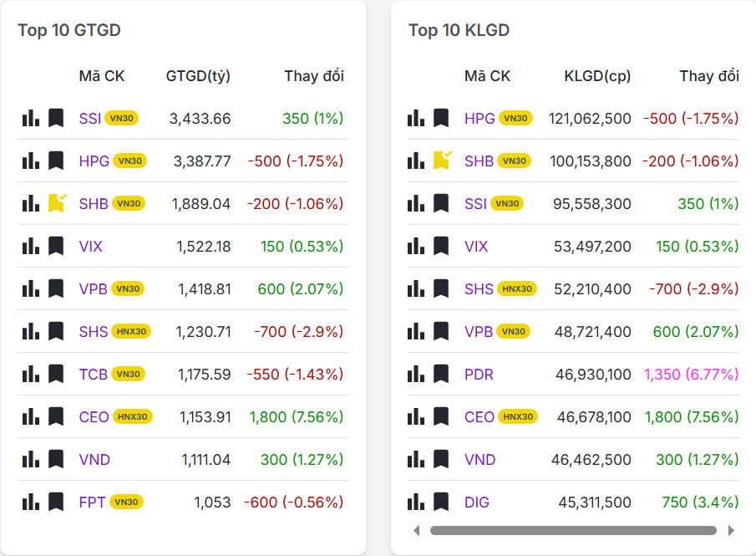This screenshot has height=556, width=756.
Task: Click the HNX30 badge next to SHS in Top 10 KLGD
Action: click(x=517, y=288)
